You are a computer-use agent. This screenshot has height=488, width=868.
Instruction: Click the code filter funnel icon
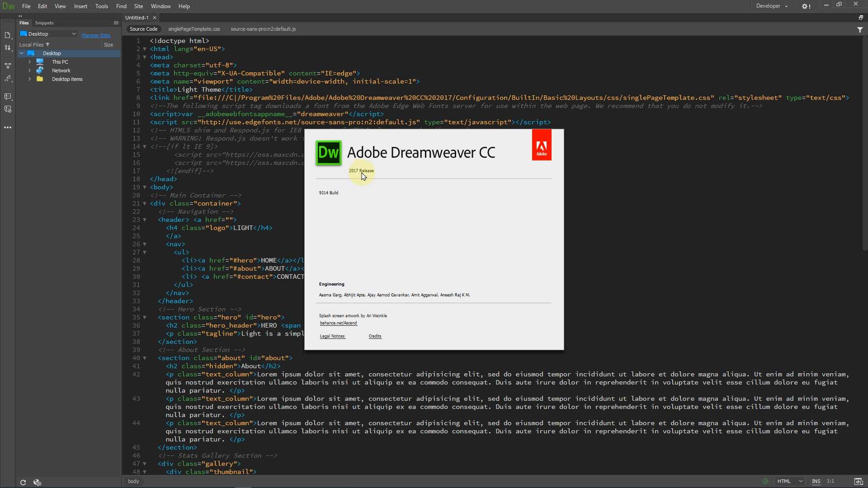[860, 30]
